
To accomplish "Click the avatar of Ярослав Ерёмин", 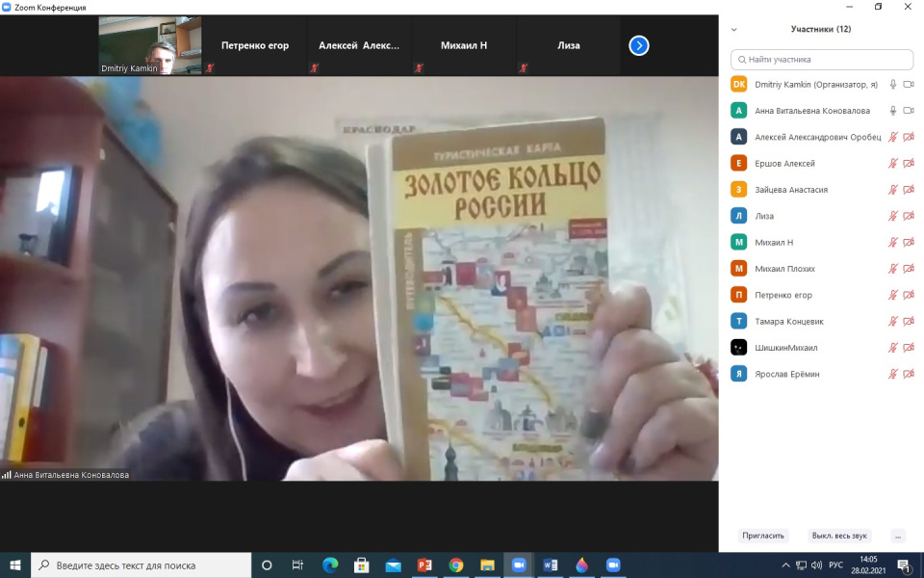I will pos(739,374).
